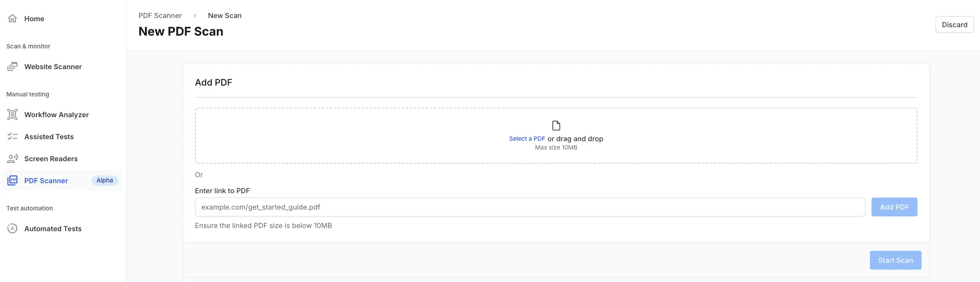Discard the new PDF scan
Viewport: 980px width, 282px height.
coord(954,24)
